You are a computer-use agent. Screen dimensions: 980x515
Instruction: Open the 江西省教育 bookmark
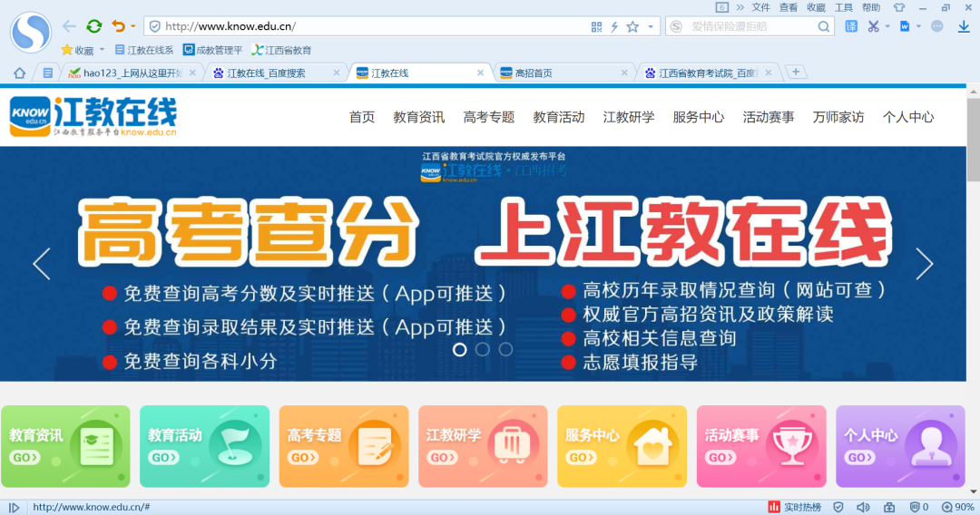[281, 50]
